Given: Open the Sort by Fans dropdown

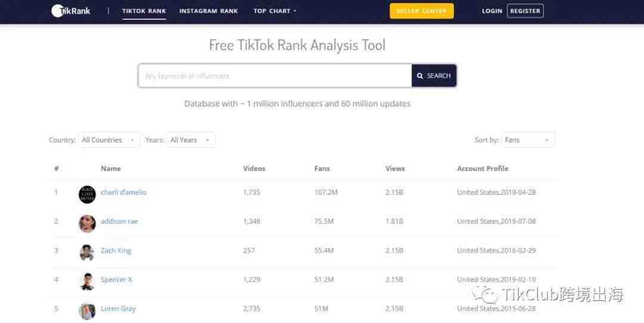Looking at the screenshot, I should pyautogui.click(x=528, y=140).
